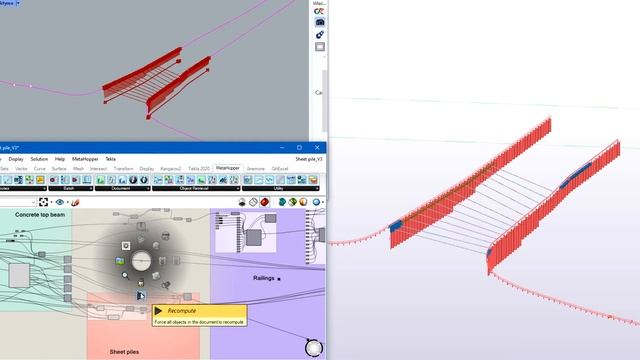This screenshot has width=640, height=360.
Task: Select the sketch brush tool on canvas toolbar
Action: [x=75, y=202]
